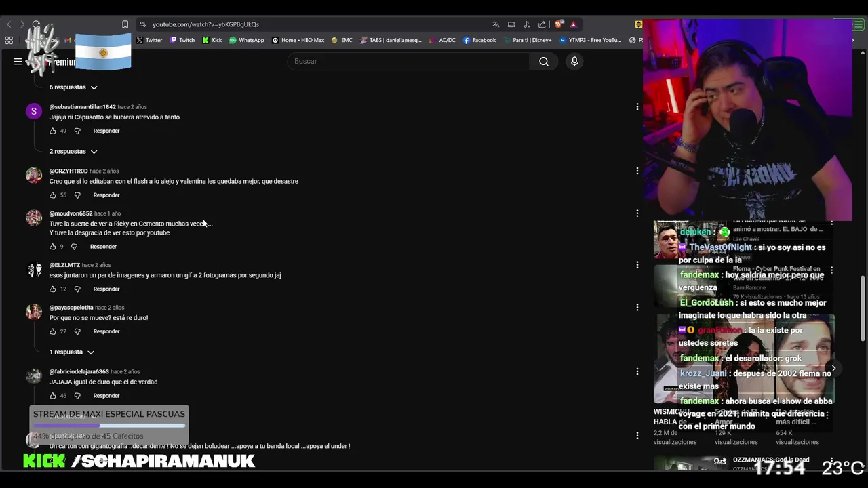Click the picture-in-picture icon in address bar
The height and width of the screenshot is (488, 868).
[x=511, y=24]
